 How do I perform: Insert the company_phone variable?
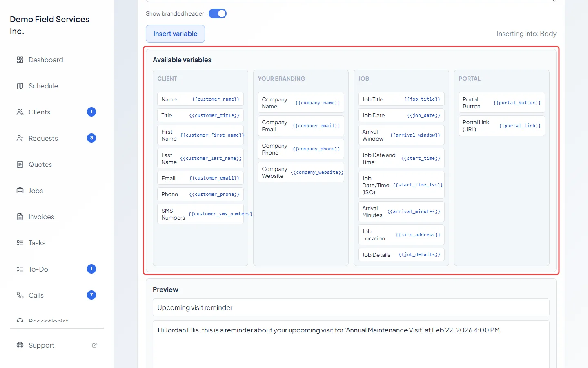[x=301, y=149]
